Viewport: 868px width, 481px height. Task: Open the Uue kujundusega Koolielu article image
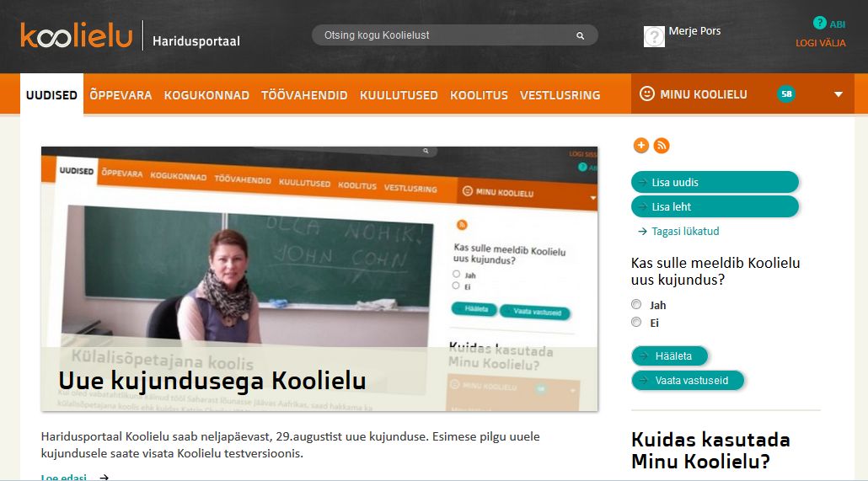click(319, 279)
